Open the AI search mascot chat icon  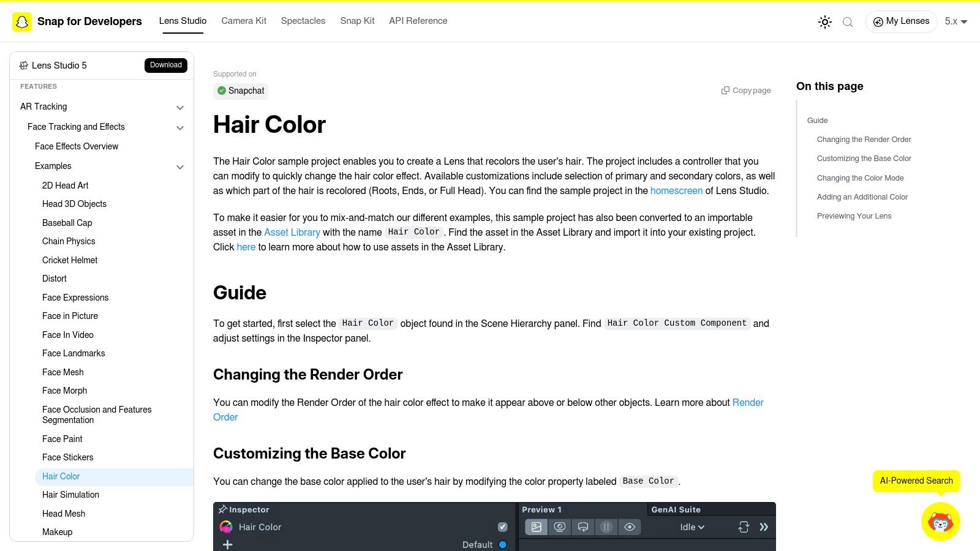pos(941,522)
